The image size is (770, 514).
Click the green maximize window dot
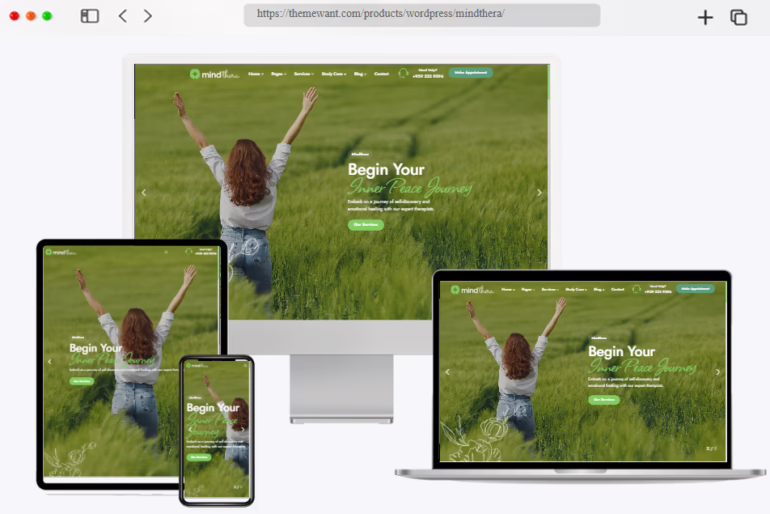click(x=47, y=16)
